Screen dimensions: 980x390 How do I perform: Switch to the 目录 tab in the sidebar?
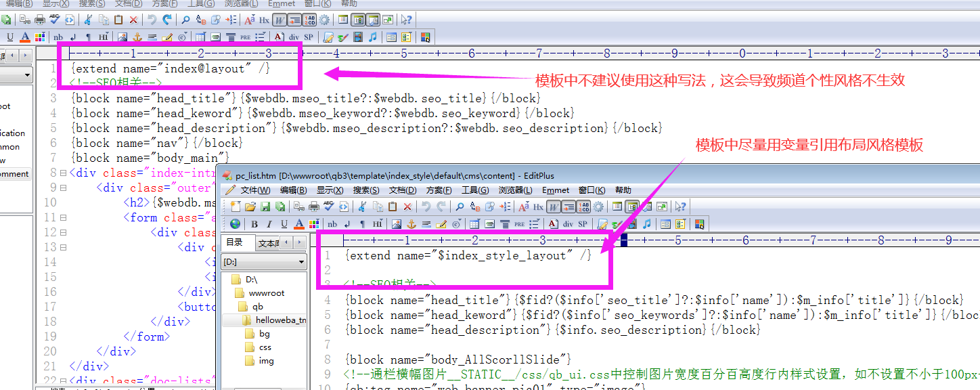pos(235,242)
